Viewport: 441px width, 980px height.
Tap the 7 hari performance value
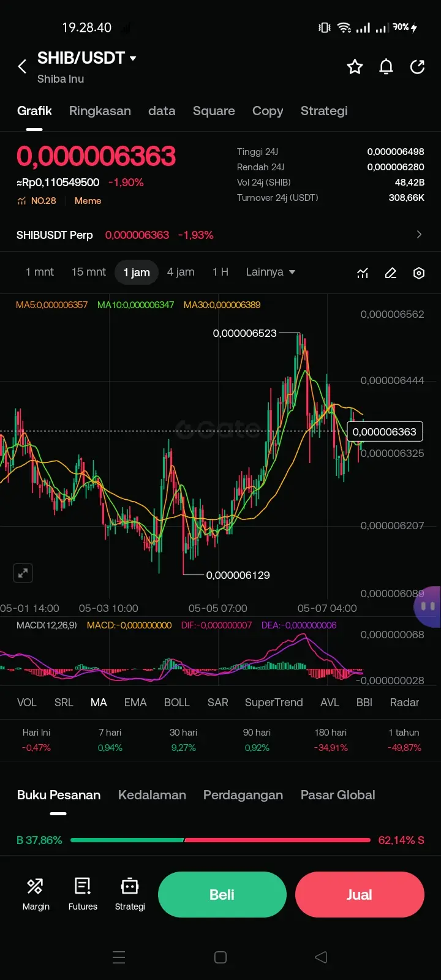[x=110, y=748]
